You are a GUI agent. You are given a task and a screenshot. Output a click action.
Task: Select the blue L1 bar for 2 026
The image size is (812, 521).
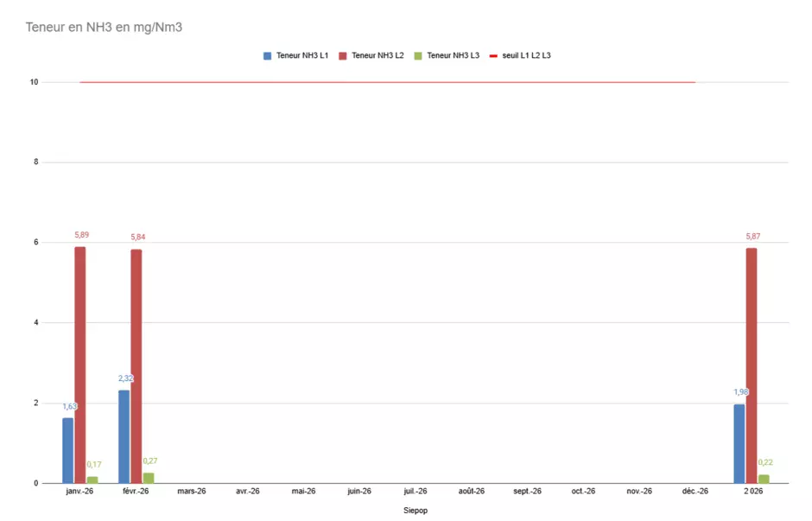click(739, 443)
